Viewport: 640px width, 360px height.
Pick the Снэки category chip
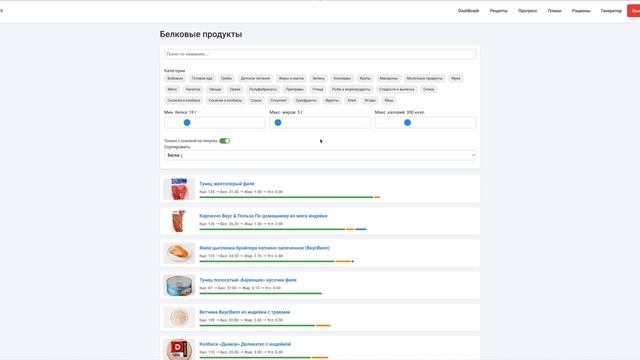click(429, 89)
